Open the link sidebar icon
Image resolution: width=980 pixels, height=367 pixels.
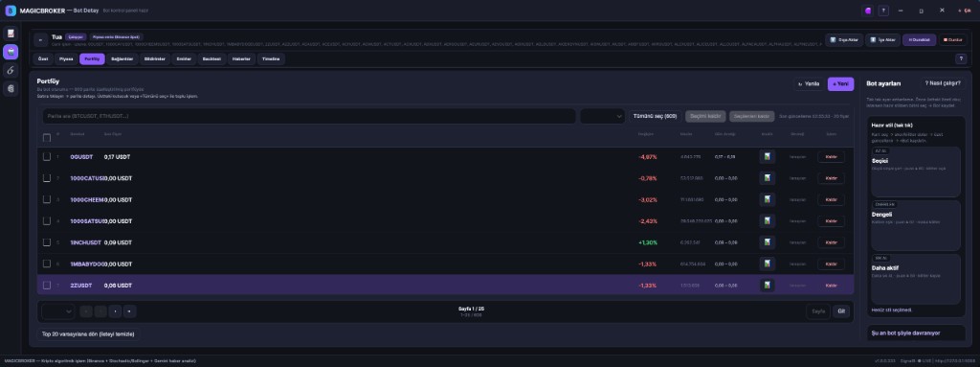pos(11,71)
